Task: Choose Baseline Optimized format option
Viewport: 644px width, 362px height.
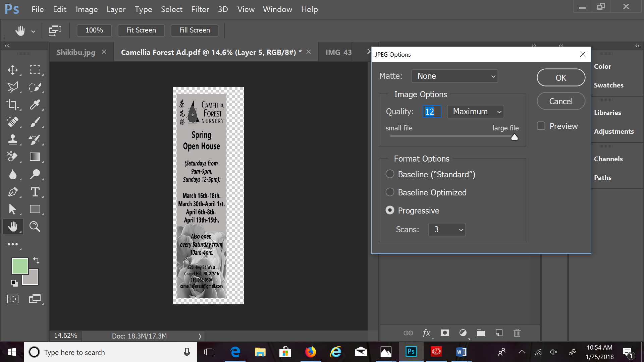Action: pos(390,192)
